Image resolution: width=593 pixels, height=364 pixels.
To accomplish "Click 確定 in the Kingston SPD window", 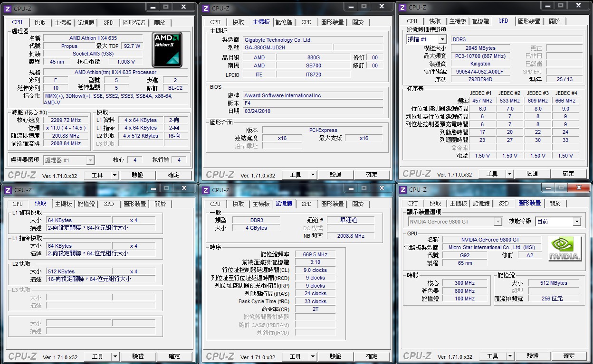I will pos(569,174).
